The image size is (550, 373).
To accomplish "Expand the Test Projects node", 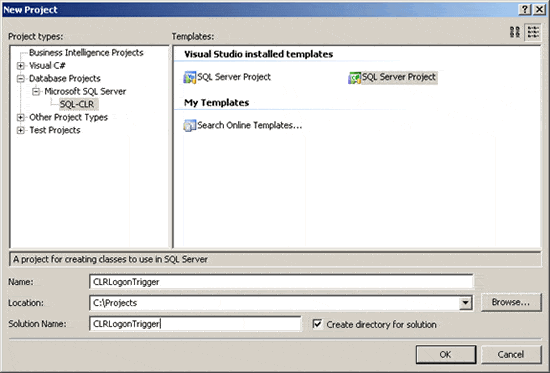I will (x=21, y=130).
